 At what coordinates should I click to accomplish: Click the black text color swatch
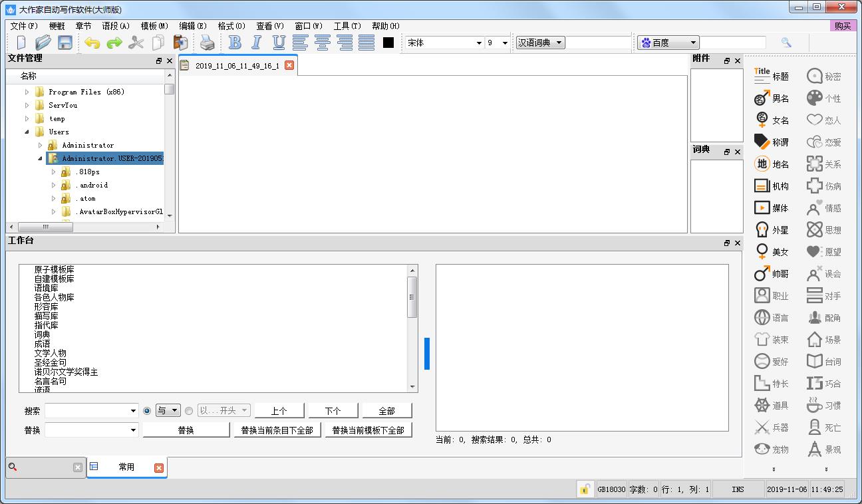point(388,43)
